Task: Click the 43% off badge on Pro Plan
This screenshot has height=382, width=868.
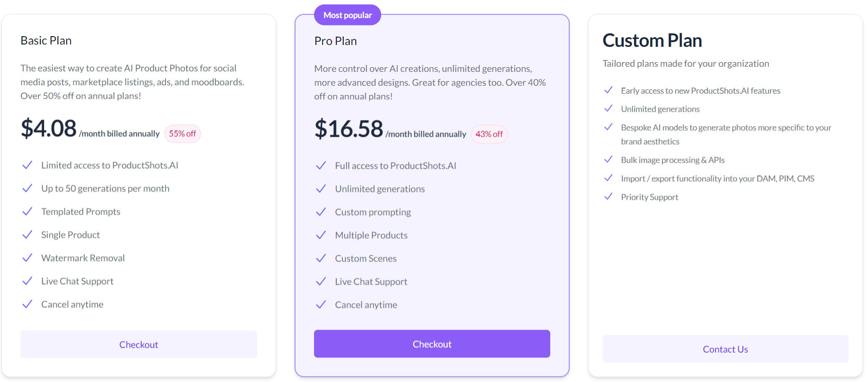Action: point(489,134)
